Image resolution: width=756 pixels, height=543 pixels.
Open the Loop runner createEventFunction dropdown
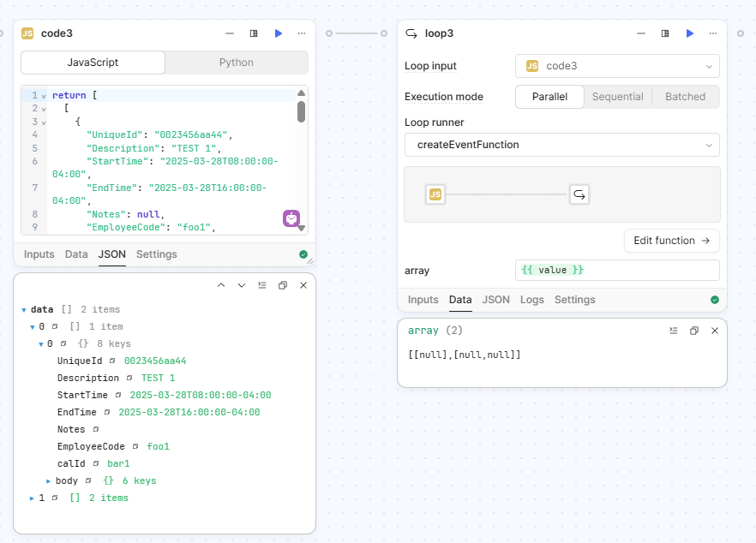561,145
